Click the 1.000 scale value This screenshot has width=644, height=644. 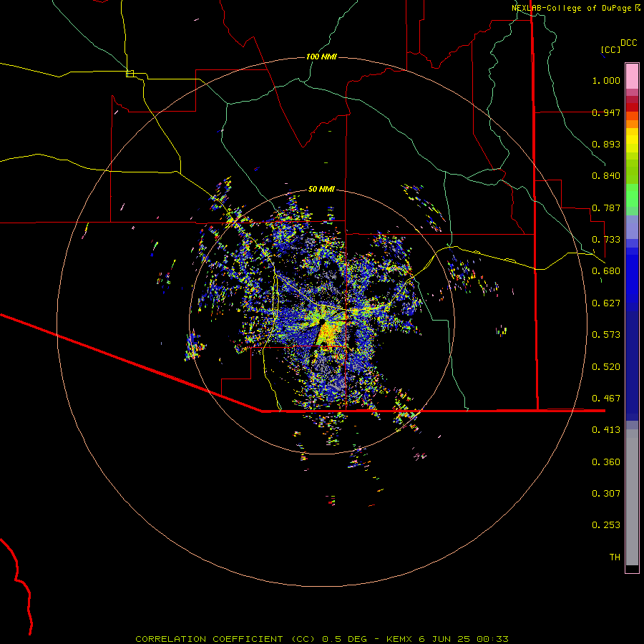pos(606,81)
